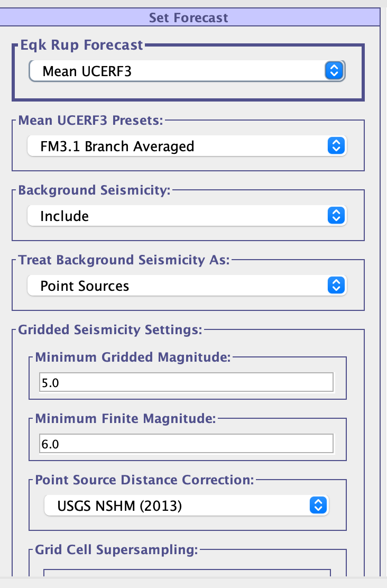This screenshot has width=387, height=588.
Task: Focus the Minimum Finite Magnitude field
Action: (x=186, y=444)
